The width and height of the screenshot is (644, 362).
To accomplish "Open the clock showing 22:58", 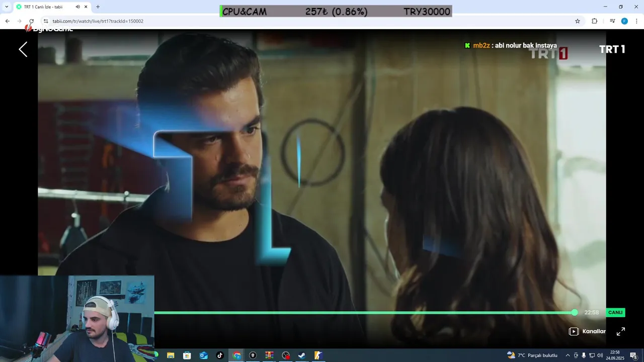I will tap(615, 355).
